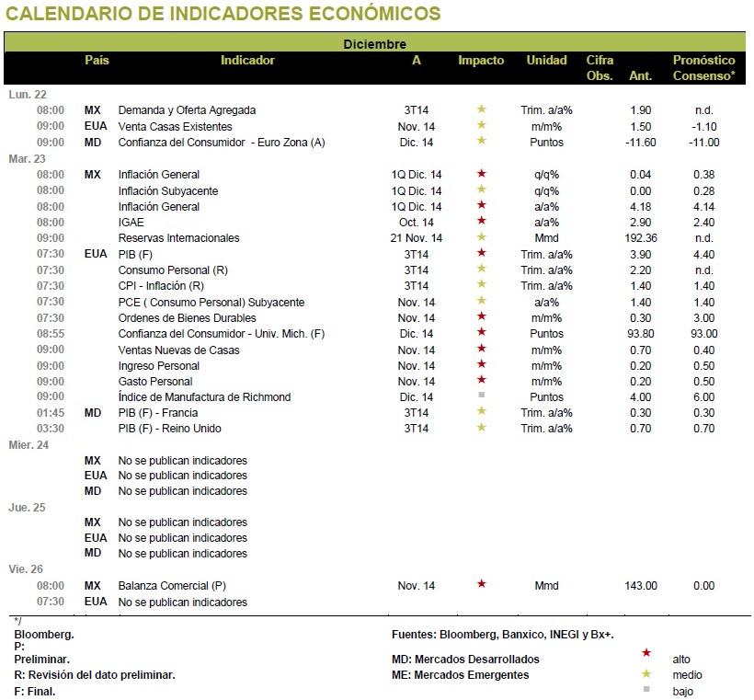This screenshot has width=754, height=700.
Task: Click the red star beside Ventas Nuevas de Casas
Action: pos(481,349)
